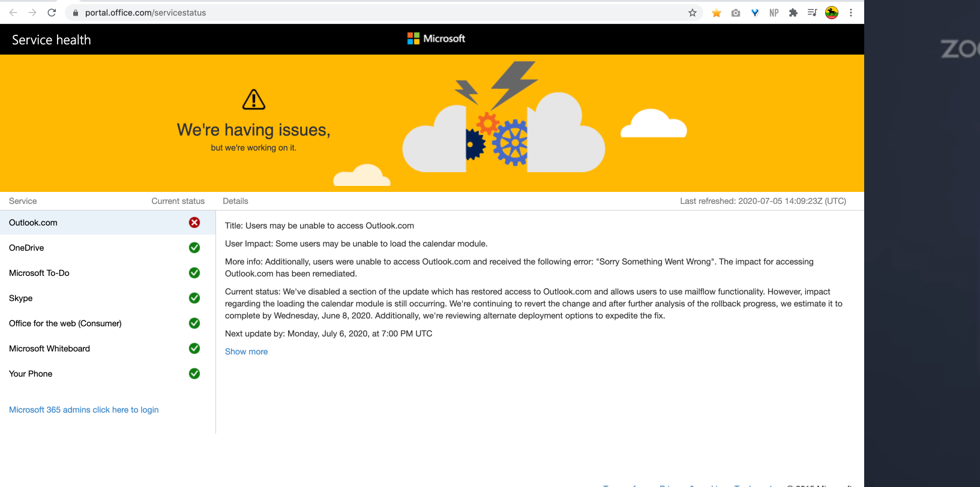
Task: Open the media controls playlist icon
Action: click(x=813, y=13)
